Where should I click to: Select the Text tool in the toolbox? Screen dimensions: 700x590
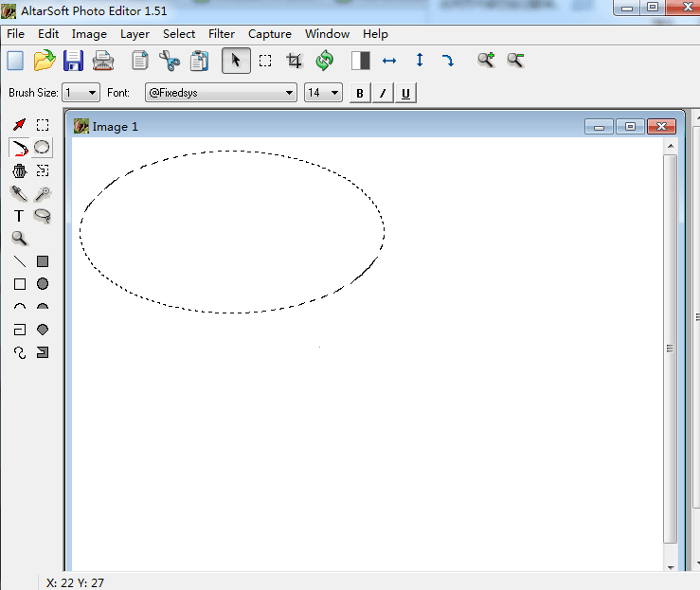(19, 216)
